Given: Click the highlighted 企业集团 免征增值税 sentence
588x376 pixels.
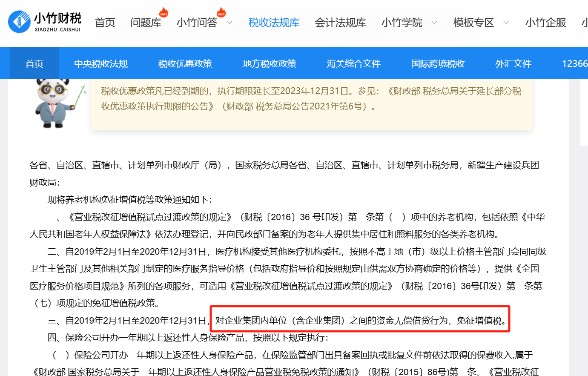Looking at the screenshot, I should pyautogui.click(x=360, y=320).
